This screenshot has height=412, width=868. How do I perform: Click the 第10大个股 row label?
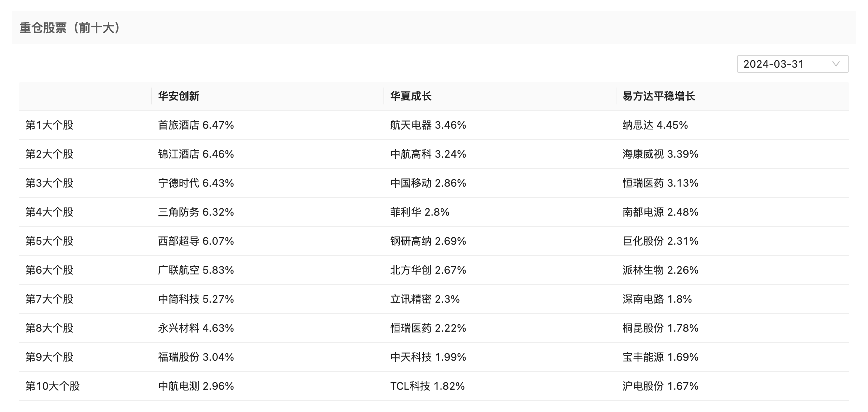tap(52, 386)
